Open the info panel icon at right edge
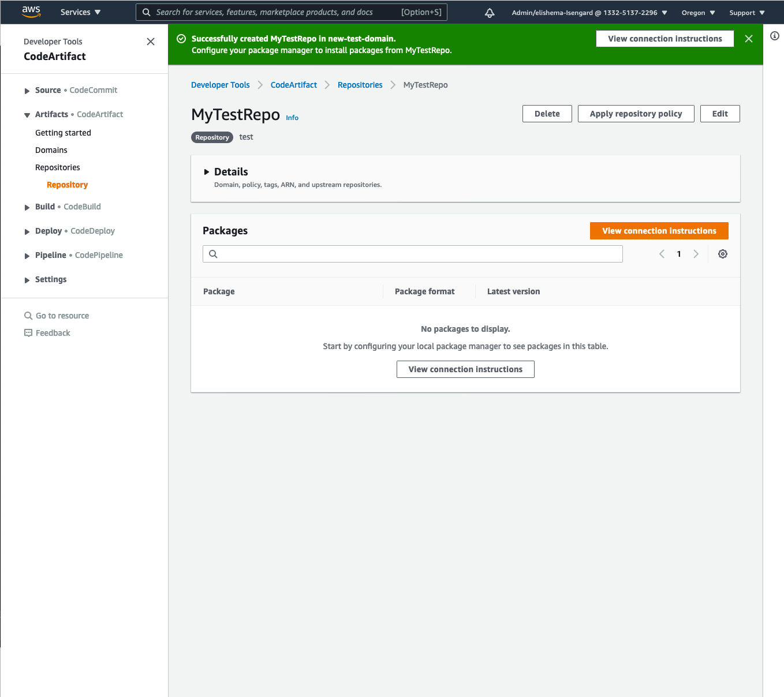 click(775, 36)
